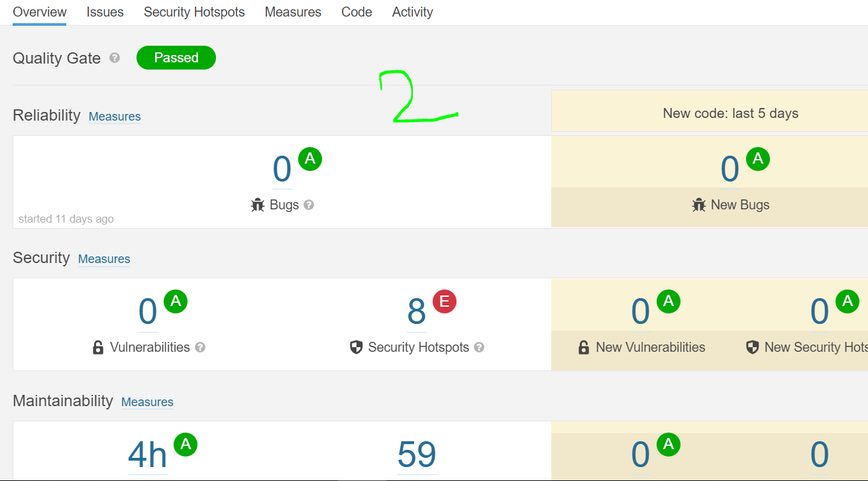Click the A rating badge for New Bugs

[x=758, y=159]
